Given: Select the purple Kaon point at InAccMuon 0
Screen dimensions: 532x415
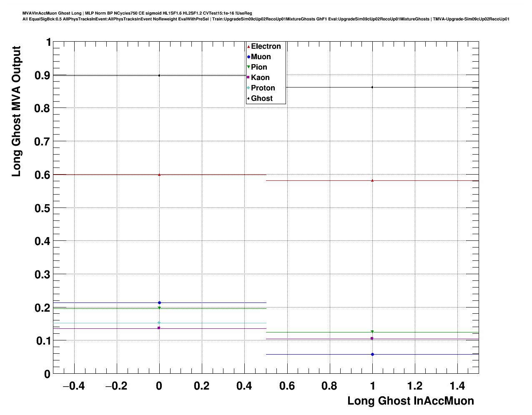Looking at the screenshot, I should 159,328.
